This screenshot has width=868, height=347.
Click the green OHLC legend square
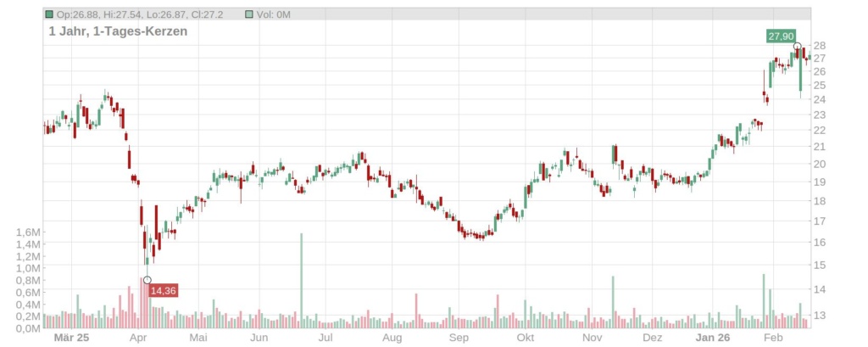tap(50, 14)
